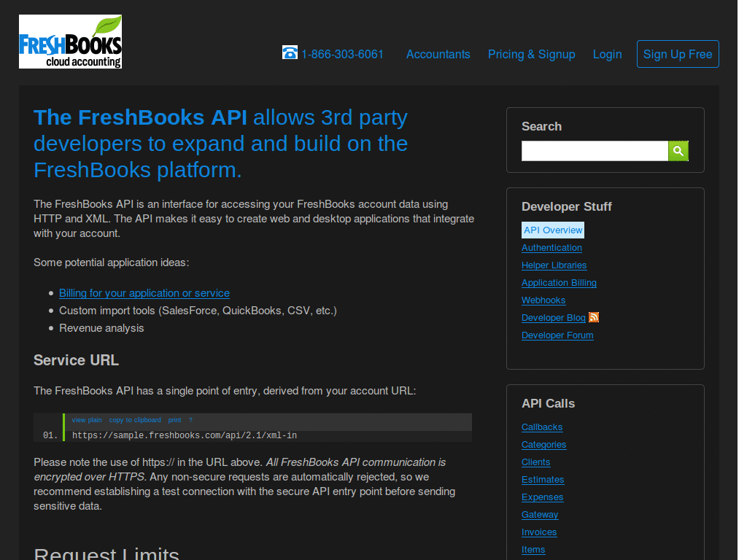
Task: Follow 'Billing for your application or service' link
Action: pos(144,293)
